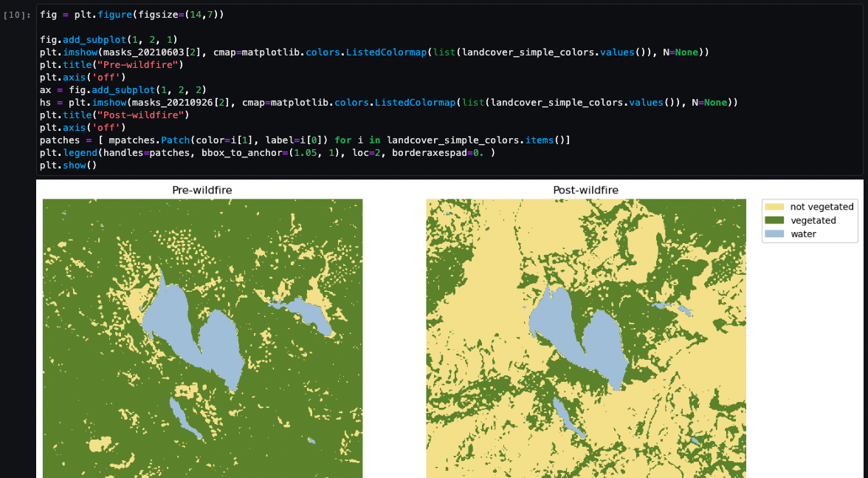Click the first plt.axis('off') line below Pre-wildfire title
This screenshot has height=478, width=868.
tap(83, 78)
